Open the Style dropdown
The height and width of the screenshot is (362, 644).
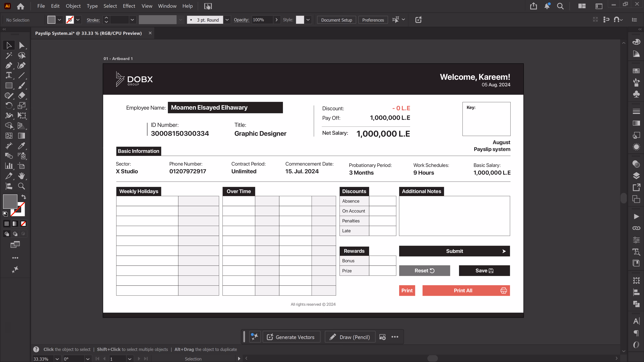(x=308, y=20)
